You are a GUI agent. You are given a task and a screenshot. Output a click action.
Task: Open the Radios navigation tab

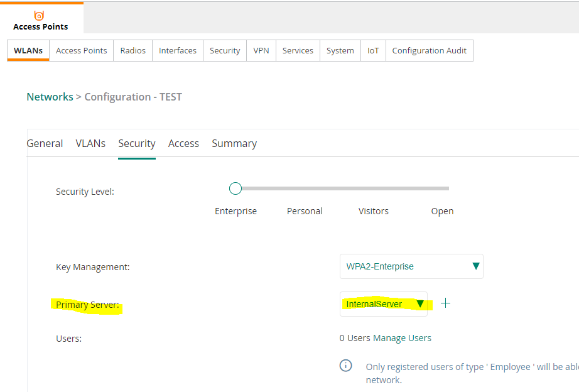(133, 50)
